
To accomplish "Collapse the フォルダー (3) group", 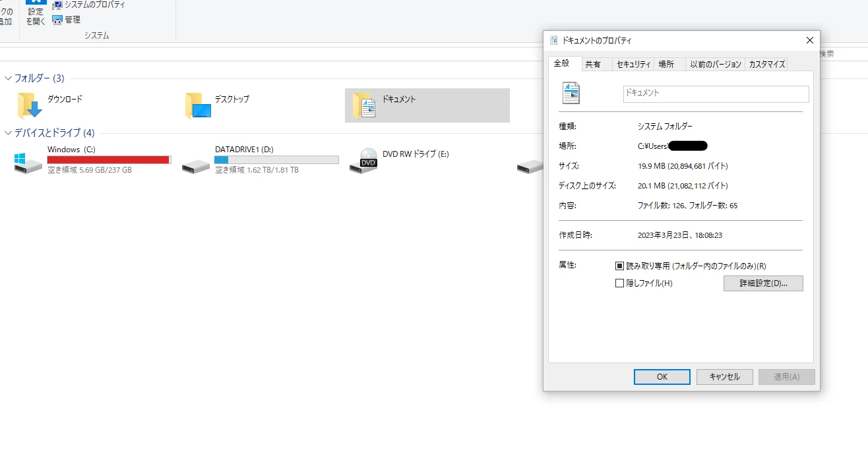I will [8, 78].
